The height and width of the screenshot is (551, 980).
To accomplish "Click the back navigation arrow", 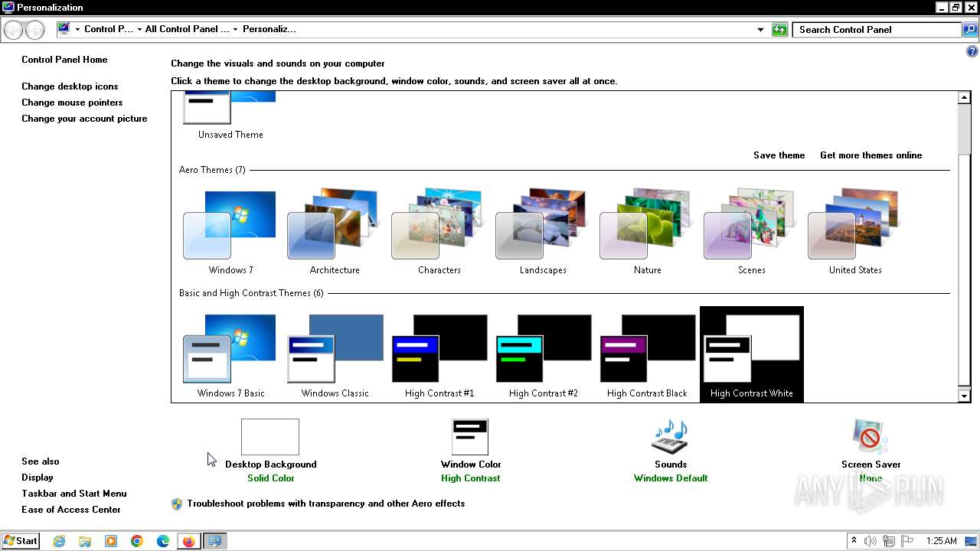I will coord(13,30).
